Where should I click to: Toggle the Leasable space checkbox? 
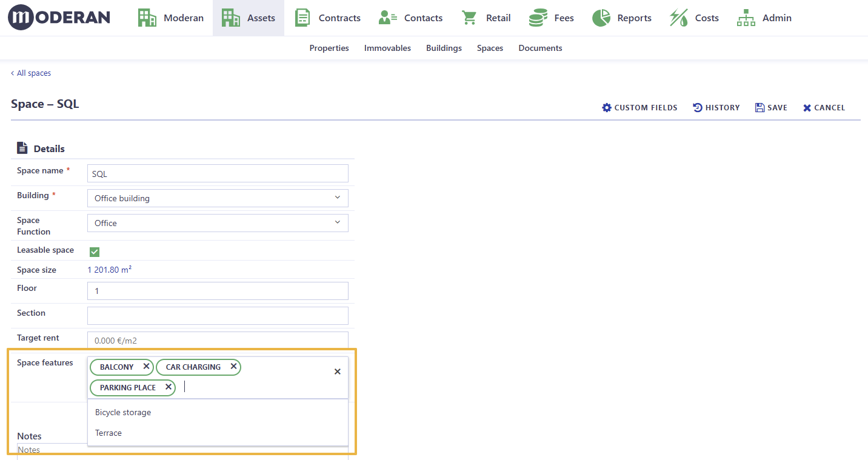click(x=95, y=252)
